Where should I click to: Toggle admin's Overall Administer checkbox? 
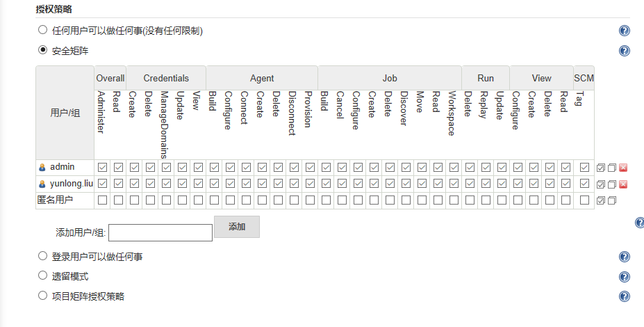102,167
